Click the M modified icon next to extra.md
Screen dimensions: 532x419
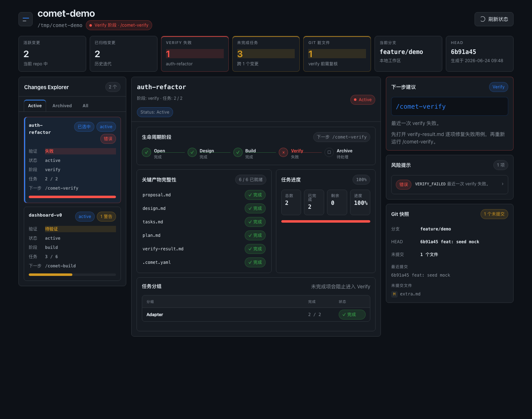pyautogui.click(x=394, y=294)
